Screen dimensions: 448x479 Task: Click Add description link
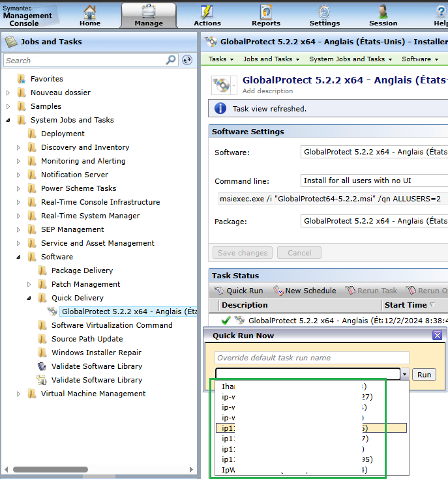pos(267,91)
